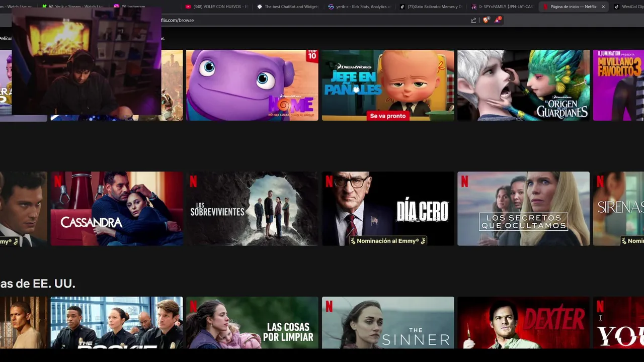Click the Netflix N logo on Las Cosas Por Limpiar

pyautogui.click(x=193, y=306)
